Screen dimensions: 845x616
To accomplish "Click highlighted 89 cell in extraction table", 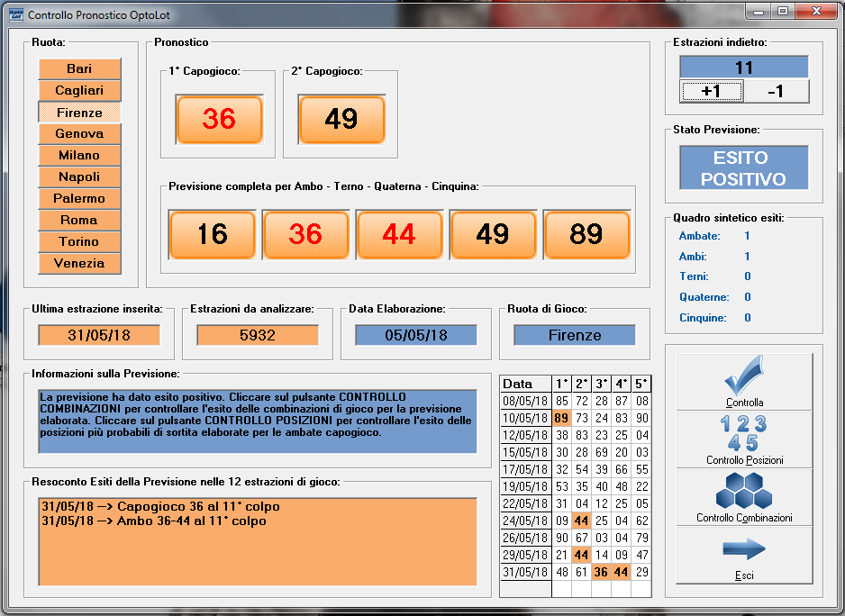I will (x=561, y=418).
